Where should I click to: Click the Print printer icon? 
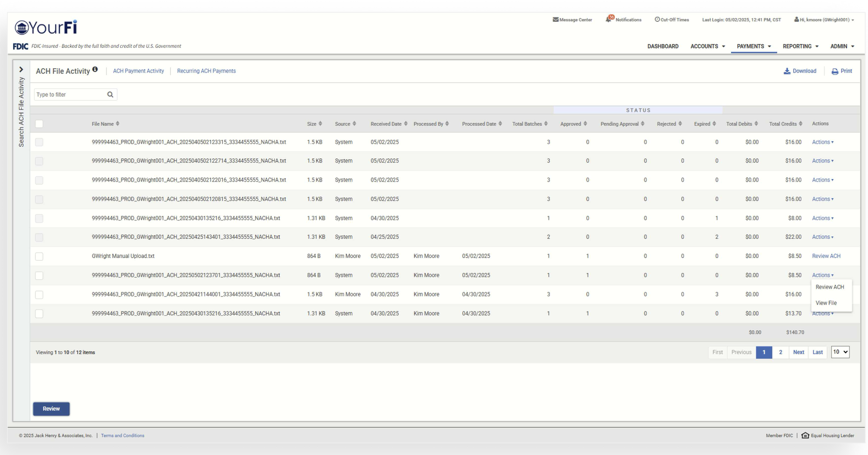click(835, 72)
